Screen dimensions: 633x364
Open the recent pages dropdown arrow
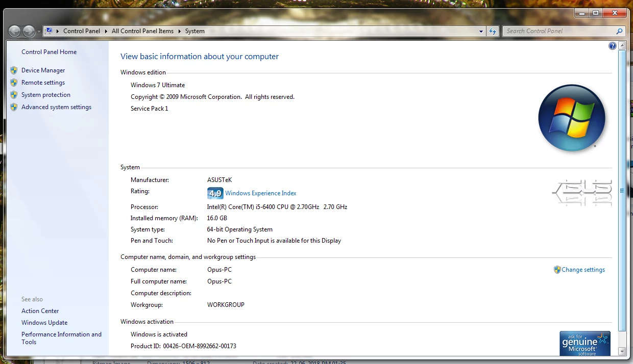(39, 32)
